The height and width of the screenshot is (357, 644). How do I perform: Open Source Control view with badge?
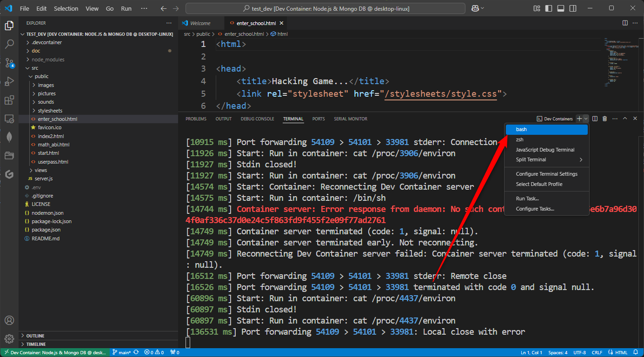click(x=9, y=63)
